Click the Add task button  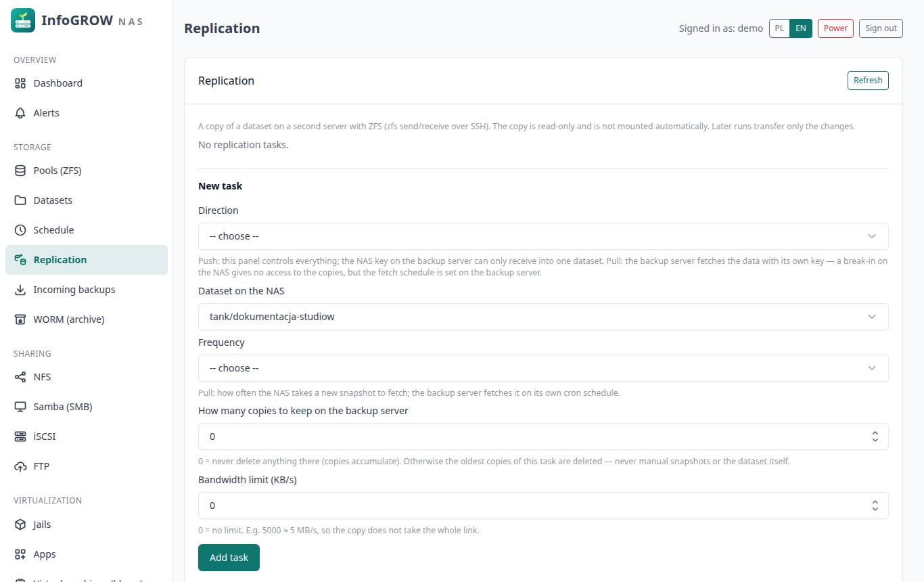[229, 558]
